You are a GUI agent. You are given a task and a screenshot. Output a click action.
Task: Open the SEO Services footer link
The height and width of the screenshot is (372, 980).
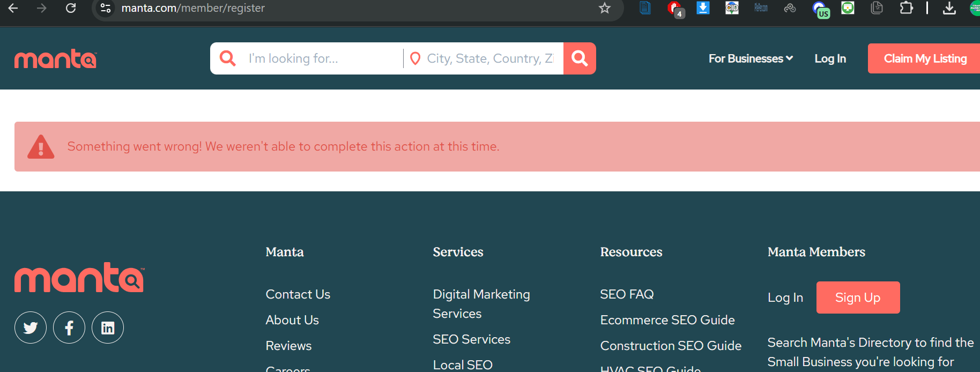tap(472, 339)
